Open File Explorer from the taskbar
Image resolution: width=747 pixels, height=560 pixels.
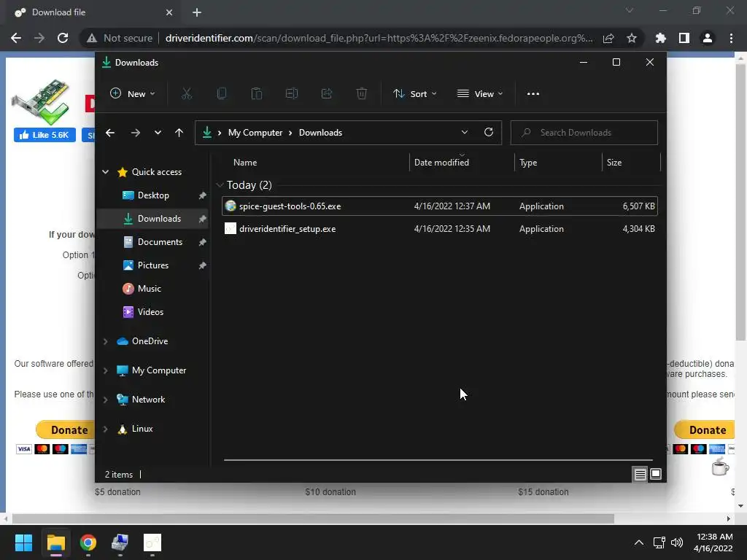pyautogui.click(x=55, y=542)
